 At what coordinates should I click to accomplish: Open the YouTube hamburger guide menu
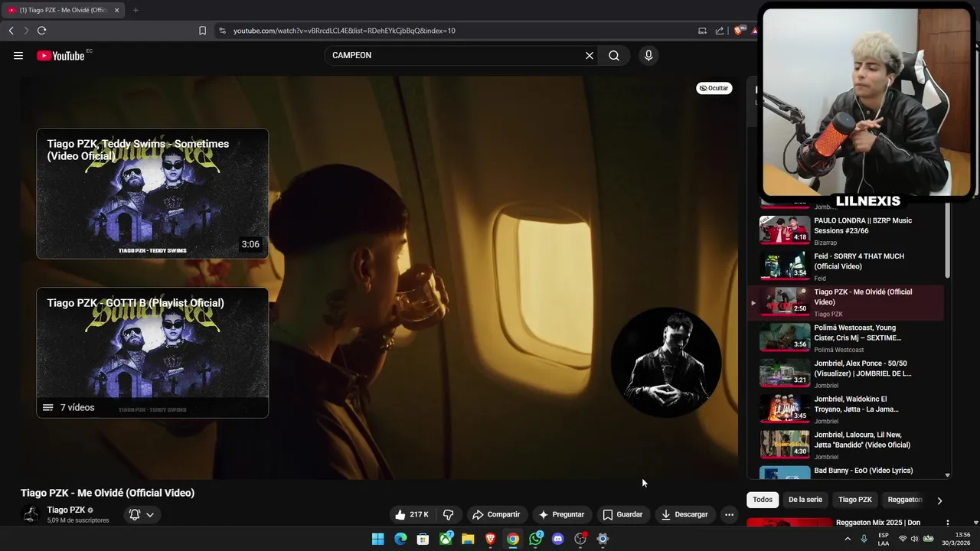(x=18, y=55)
